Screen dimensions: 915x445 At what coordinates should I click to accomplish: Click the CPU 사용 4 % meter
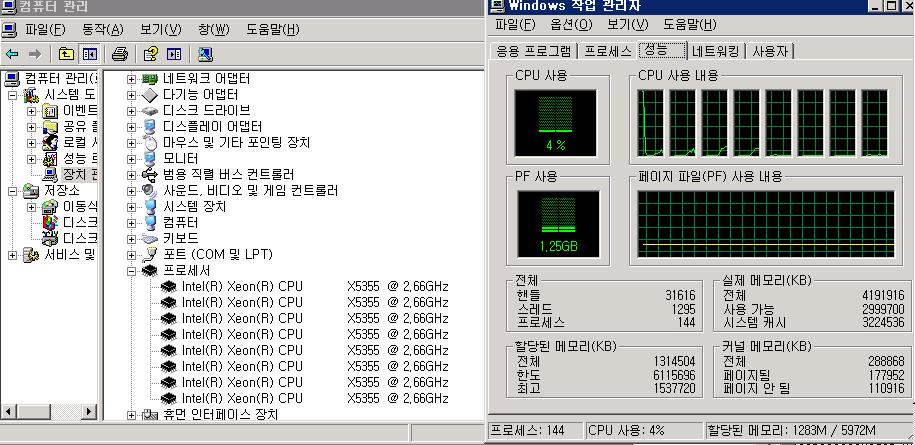(x=556, y=123)
